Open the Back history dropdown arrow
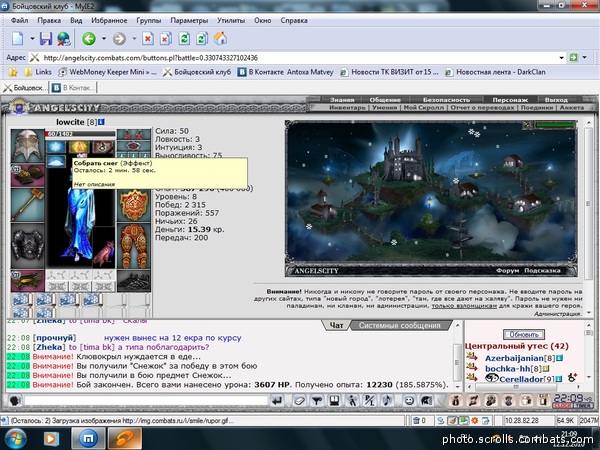Image resolution: width=600 pixels, height=450 pixels. [x=103, y=39]
